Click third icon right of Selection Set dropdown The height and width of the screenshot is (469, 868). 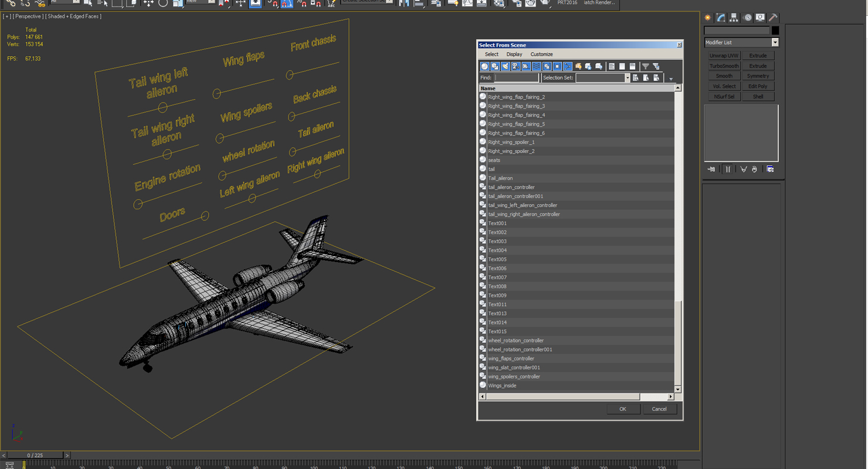coord(656,77)
